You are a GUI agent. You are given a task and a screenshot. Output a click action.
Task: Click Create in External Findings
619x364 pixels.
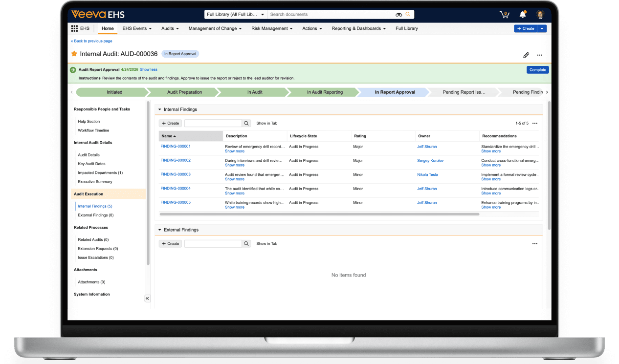point(170,243)
